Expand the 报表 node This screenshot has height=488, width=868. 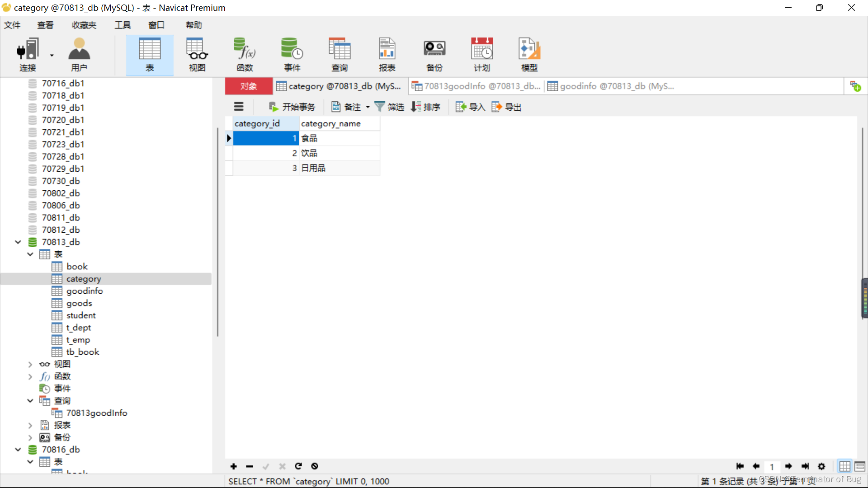coord(30,425)
